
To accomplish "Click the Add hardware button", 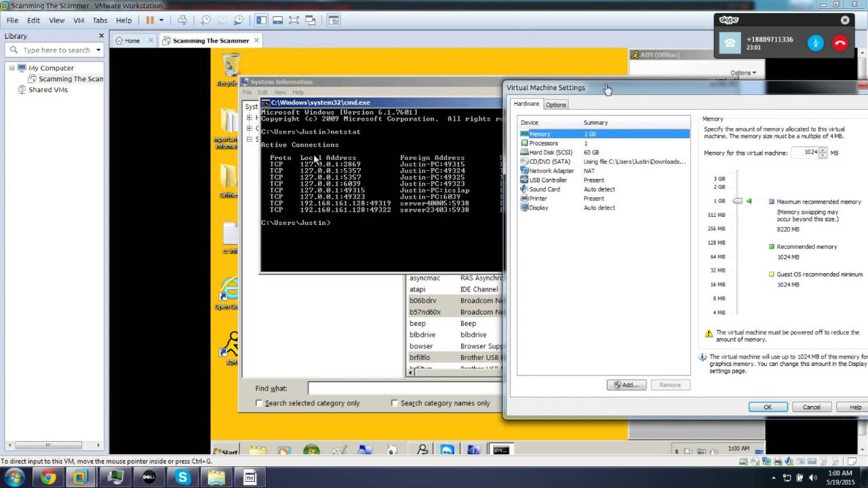I will click(x=627, y=385).
